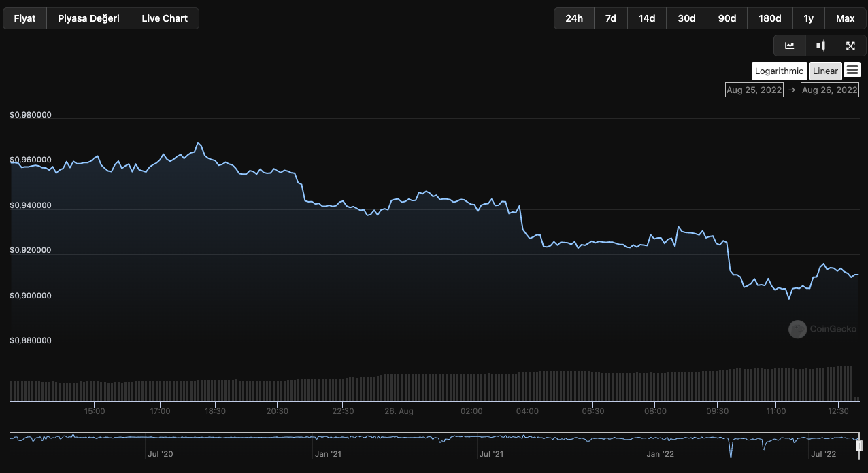Open the chart hamburger export menu
The height and width of the screenshot is (473, 868).
tap(852, 70)
